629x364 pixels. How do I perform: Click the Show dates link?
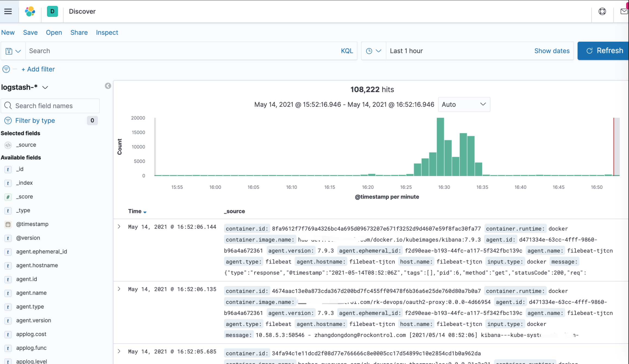pos(552,51)
